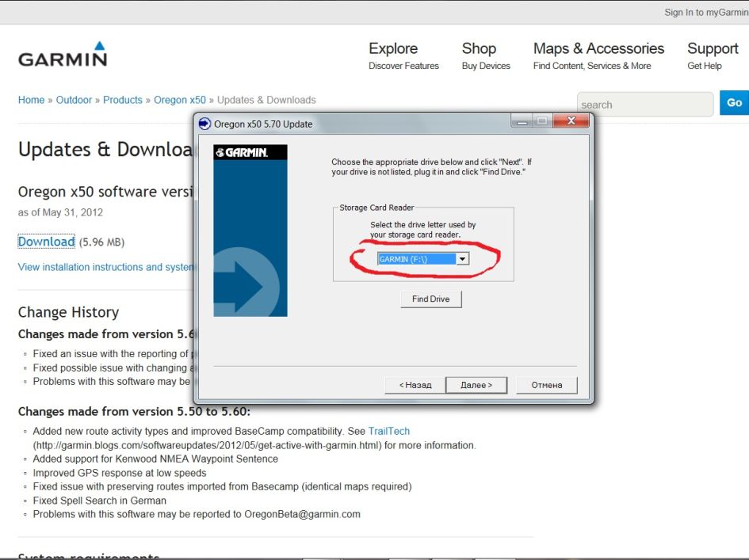Open the Explore menu

click(393, 49)
